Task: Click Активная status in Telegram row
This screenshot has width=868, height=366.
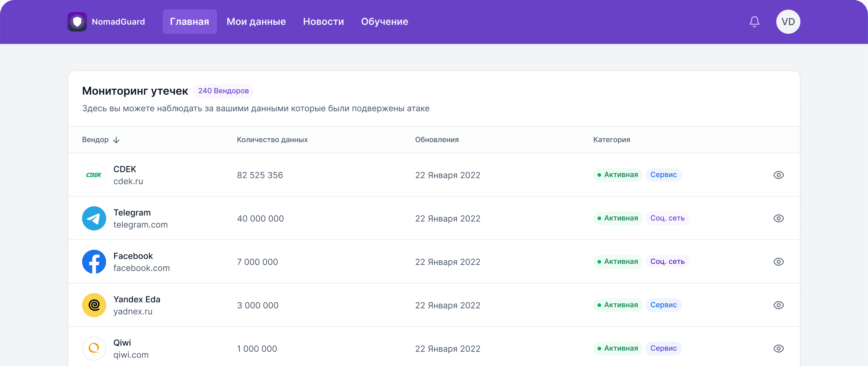Action: 618,218
